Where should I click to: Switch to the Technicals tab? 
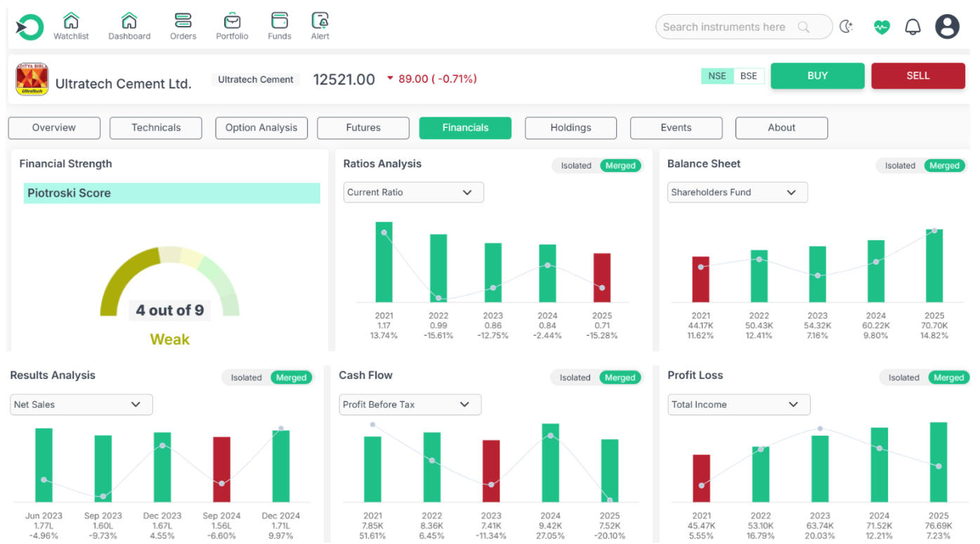coord(156,128)
